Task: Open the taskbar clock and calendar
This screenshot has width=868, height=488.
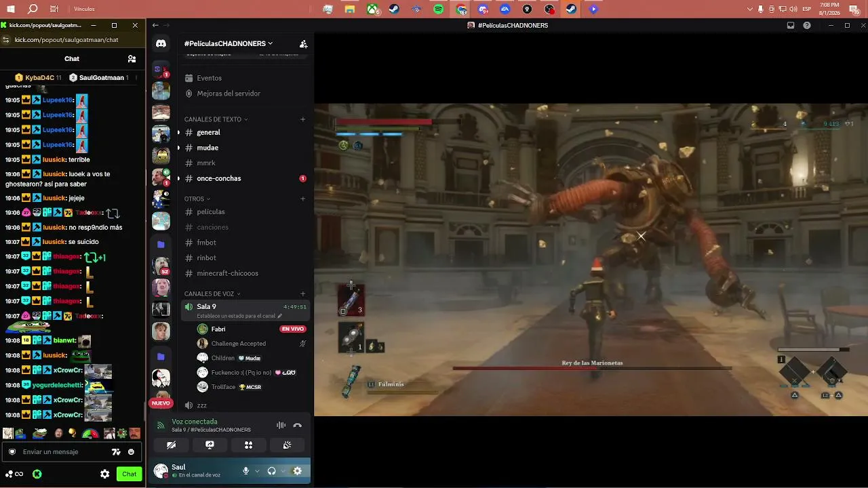Action: [x=829, y=9]
